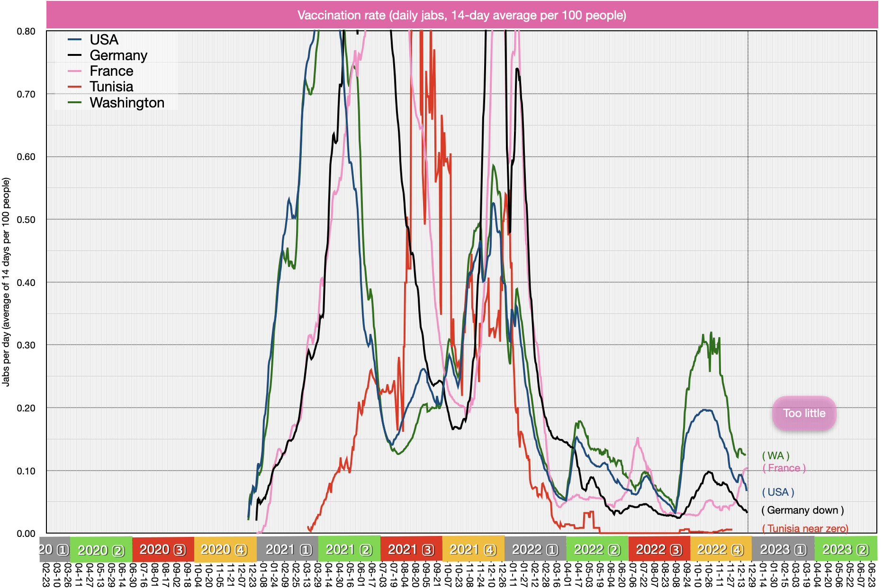Select the 2021 ② green quarter

[349, 550]
